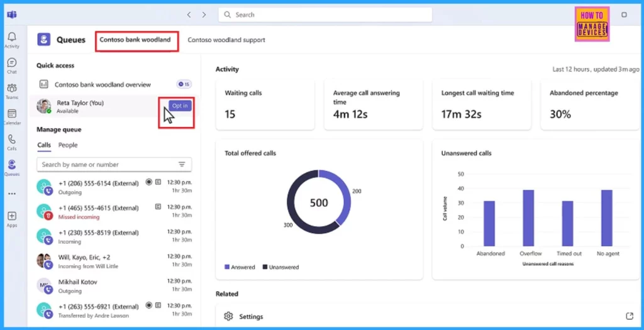Open Settings in new window icon
Viewport: 644px width, 330px height.
(x=630, y=316)
